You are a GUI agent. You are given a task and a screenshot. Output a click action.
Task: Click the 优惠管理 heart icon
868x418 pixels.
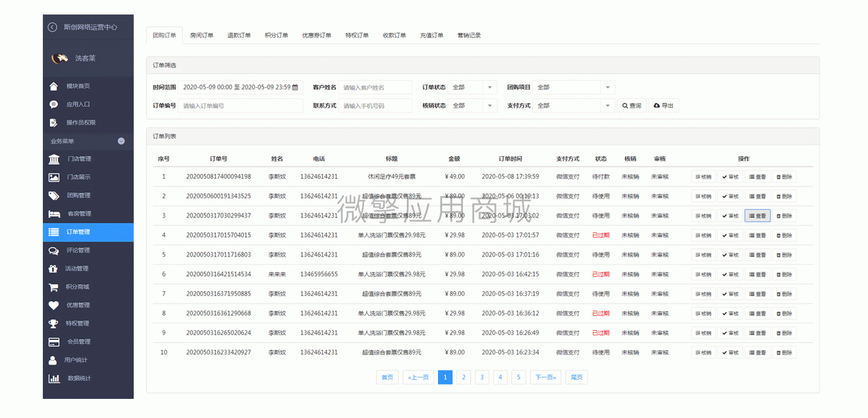[x=54, y=305]
